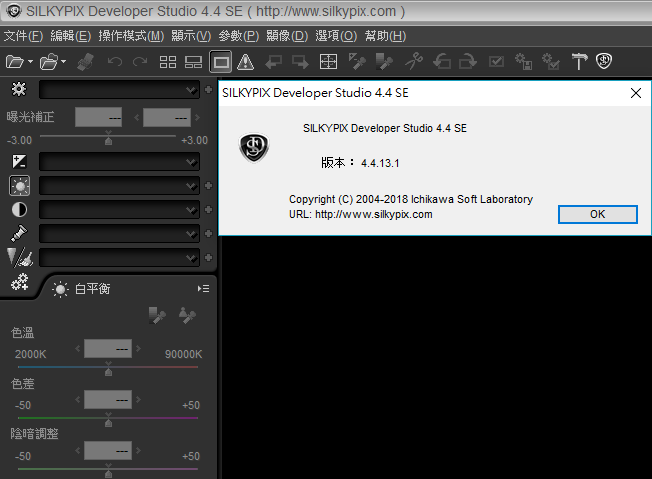Click the undo arrow icon
Screen dimensions: 652x479
(115, 62)
